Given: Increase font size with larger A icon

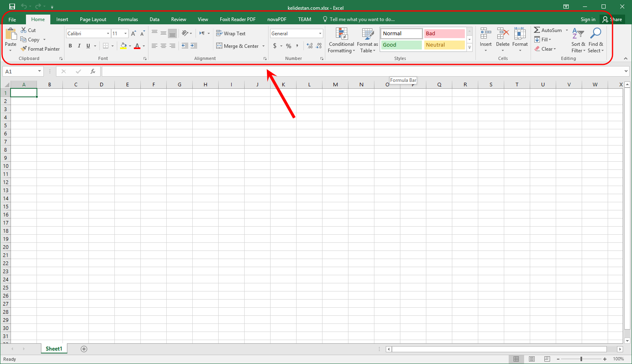Looking at the screenshot, I should pyautogui.click(x=133, y=34).
